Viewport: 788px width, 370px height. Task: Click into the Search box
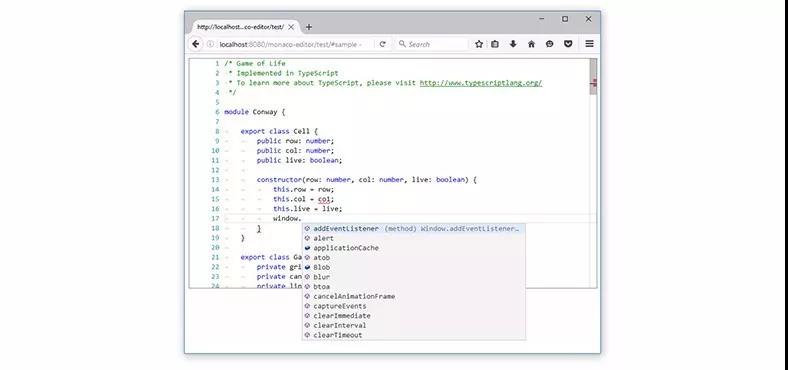click(432, 44)
